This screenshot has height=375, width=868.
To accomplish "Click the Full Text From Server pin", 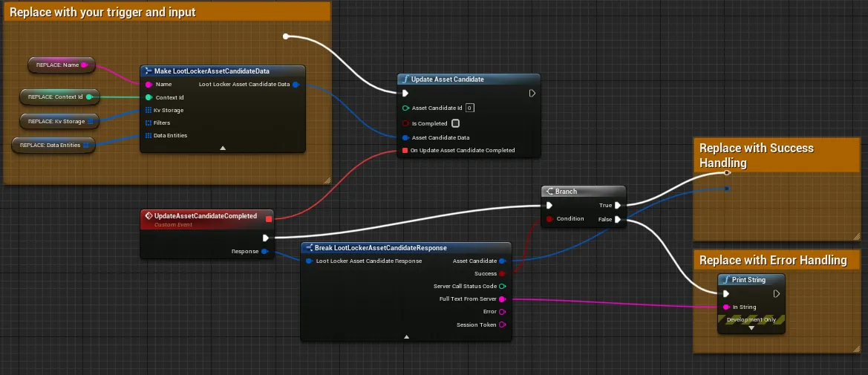I will 502,299.
